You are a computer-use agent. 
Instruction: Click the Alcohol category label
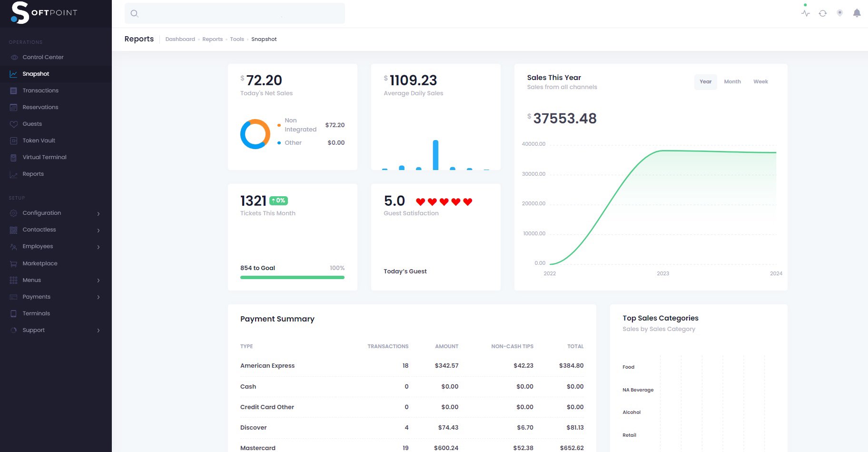(x=631, y=412)
